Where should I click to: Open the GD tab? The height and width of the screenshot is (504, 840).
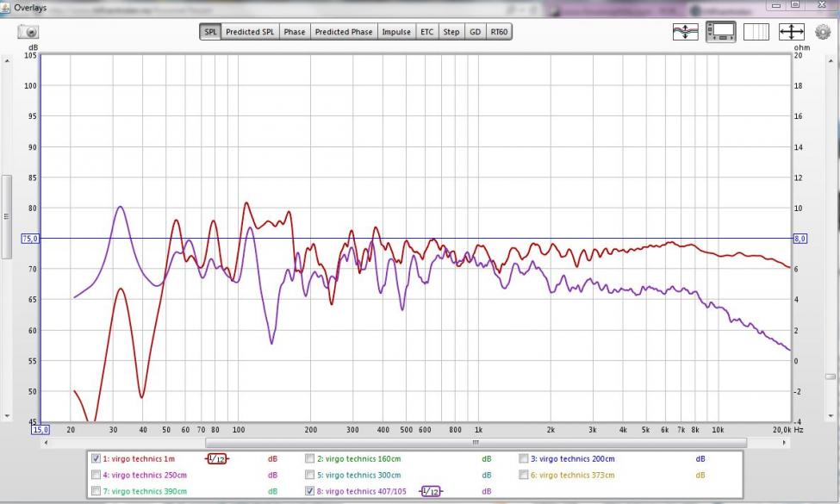pos(476,32)
